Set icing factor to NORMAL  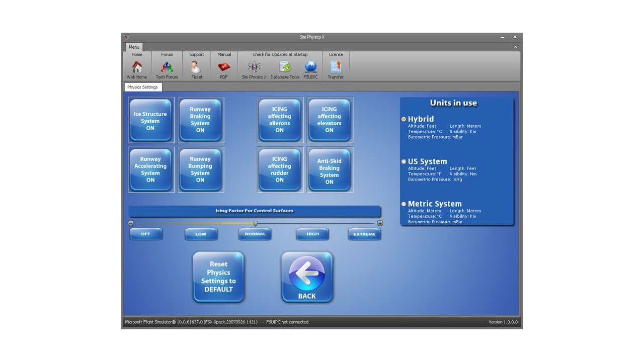pyautogui.click(x=255, y=234)
